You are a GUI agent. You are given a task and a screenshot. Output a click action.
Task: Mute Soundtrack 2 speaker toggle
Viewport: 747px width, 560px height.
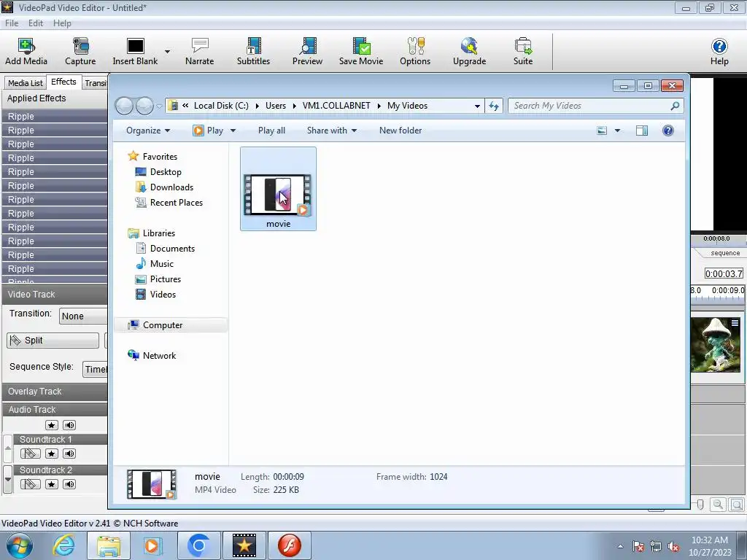69,484
